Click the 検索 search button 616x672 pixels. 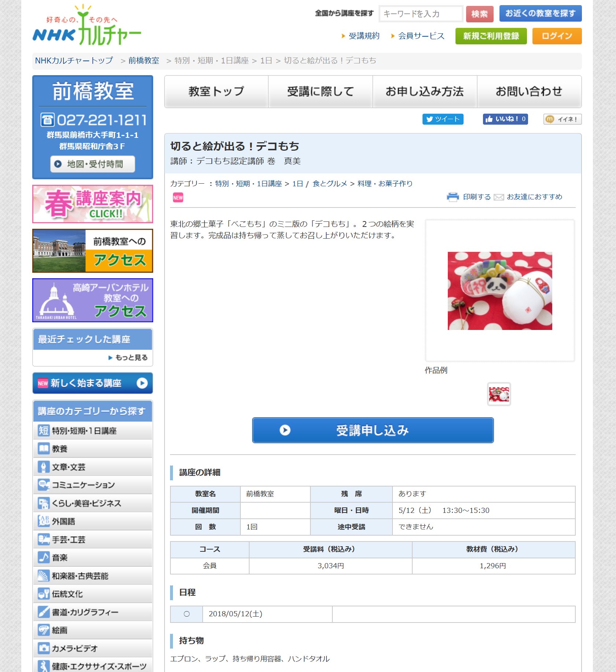[480, 14]
